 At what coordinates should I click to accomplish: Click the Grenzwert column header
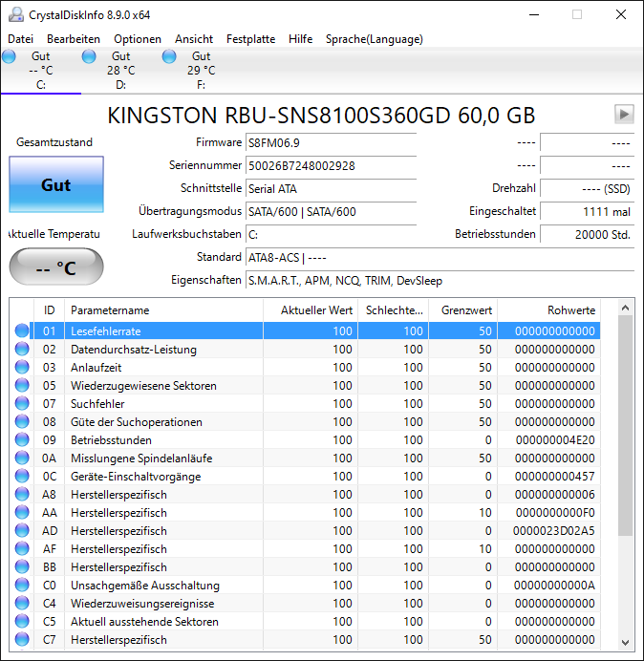(463, 310)
